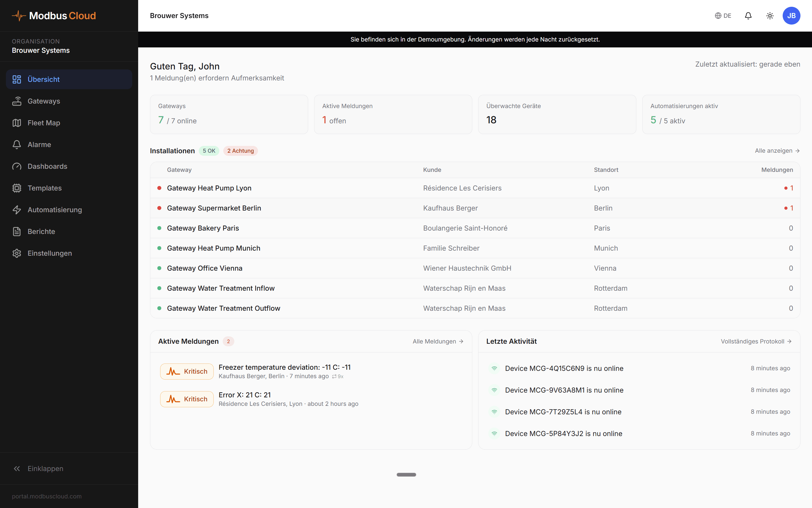
Task: Click the Automatisierung lightning icon
Action: coord(17,210)
